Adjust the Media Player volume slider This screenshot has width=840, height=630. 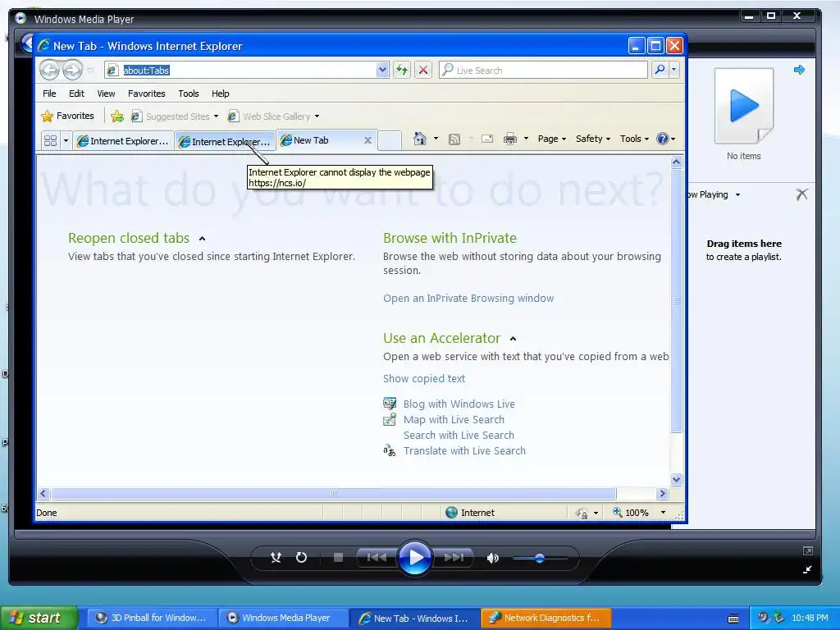(x=540, y=558)
